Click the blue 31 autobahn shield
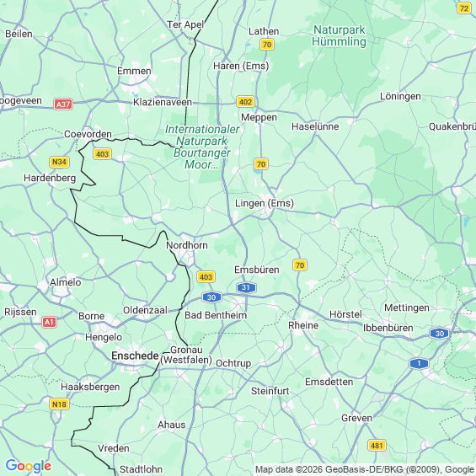The height and width of the screenshot is (476, 476). pos(246,287)
